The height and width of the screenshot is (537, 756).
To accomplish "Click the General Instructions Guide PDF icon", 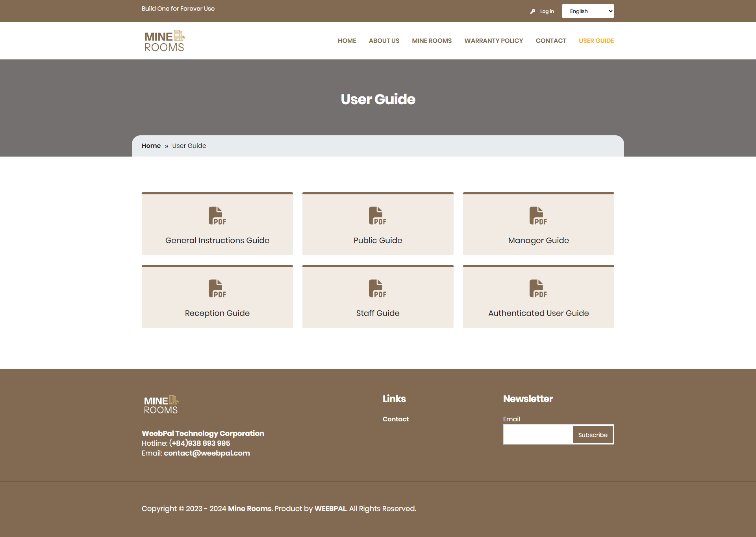I will [x=217, y=216].
